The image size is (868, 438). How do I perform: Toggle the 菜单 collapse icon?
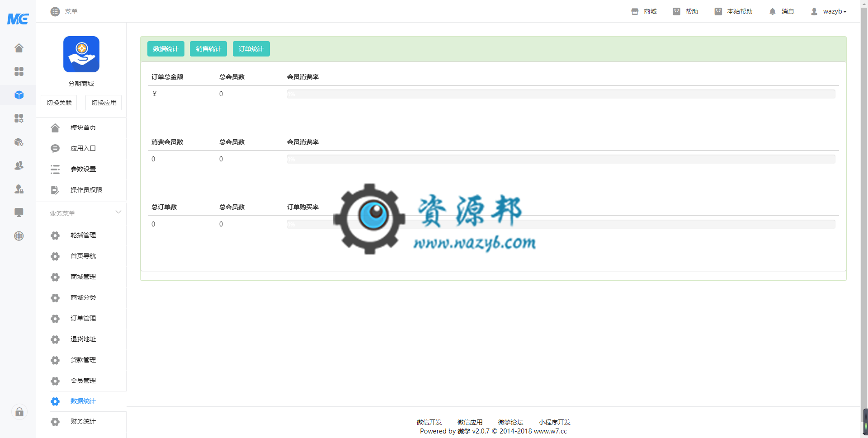(x=55, y=11)
